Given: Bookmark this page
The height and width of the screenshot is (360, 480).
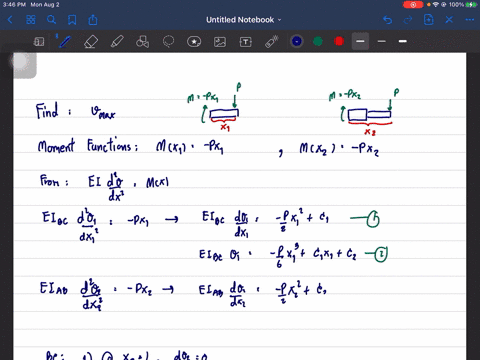Looking at the screenshot, I should tap(72, 20).
